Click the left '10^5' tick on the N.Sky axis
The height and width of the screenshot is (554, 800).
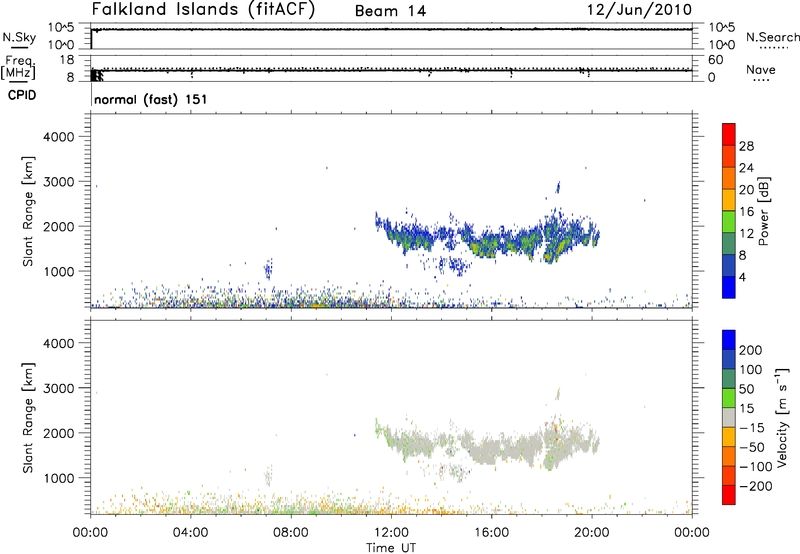pos(61,28)
